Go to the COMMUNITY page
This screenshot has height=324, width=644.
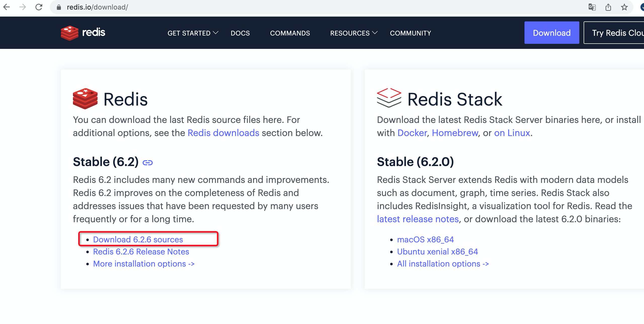coord(410,33)
